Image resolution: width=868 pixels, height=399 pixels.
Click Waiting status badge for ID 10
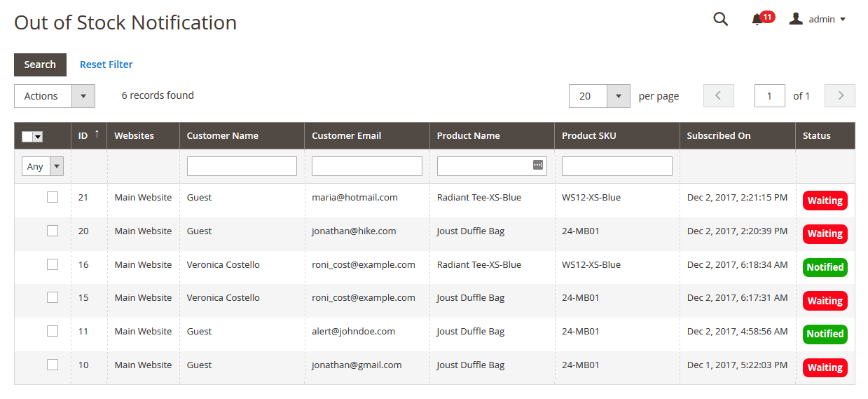825,367
